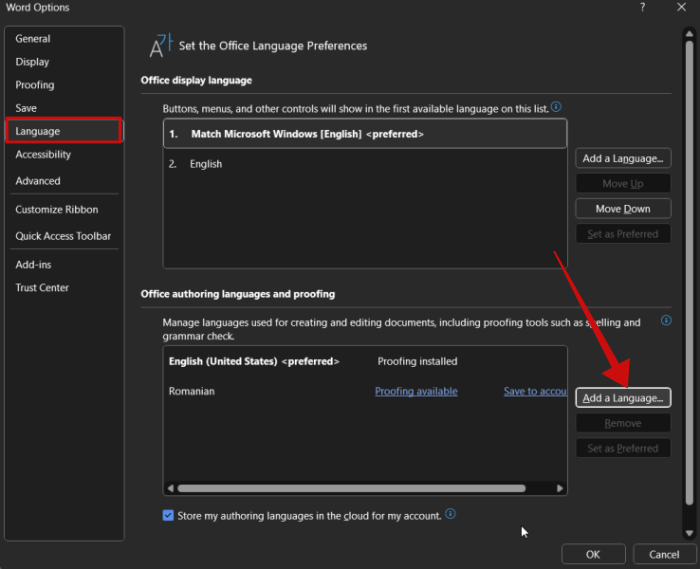
Task: Click display language Set as Preferred
Action: coord(623,234)
